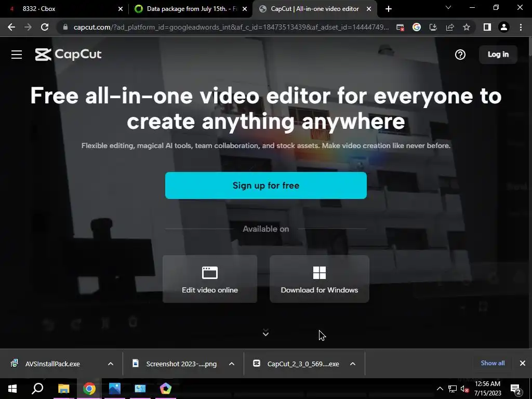The width and height of the screenshot is (532, 399).
Task: Open AVSInstallPack.exe download
Action: (52, 364)
